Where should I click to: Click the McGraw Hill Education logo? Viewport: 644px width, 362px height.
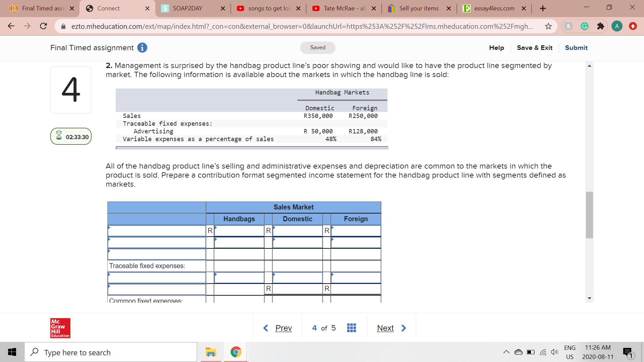(60, 328)
